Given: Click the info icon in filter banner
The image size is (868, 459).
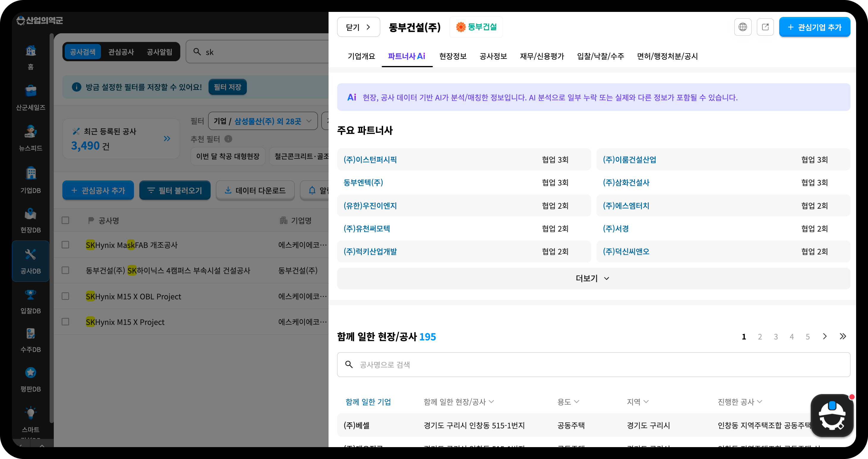Looking at the screenshot, I should 76,87.
